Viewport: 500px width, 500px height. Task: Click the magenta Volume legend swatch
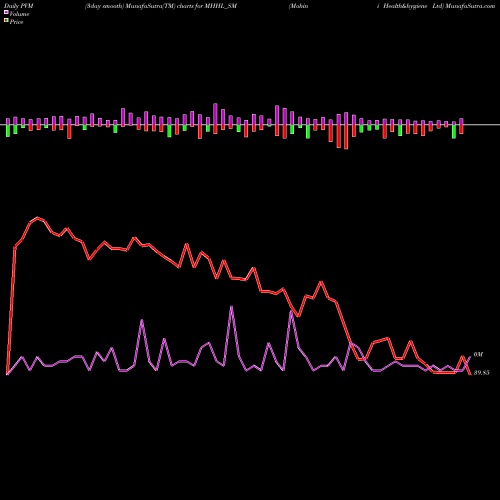pos(6,13)
